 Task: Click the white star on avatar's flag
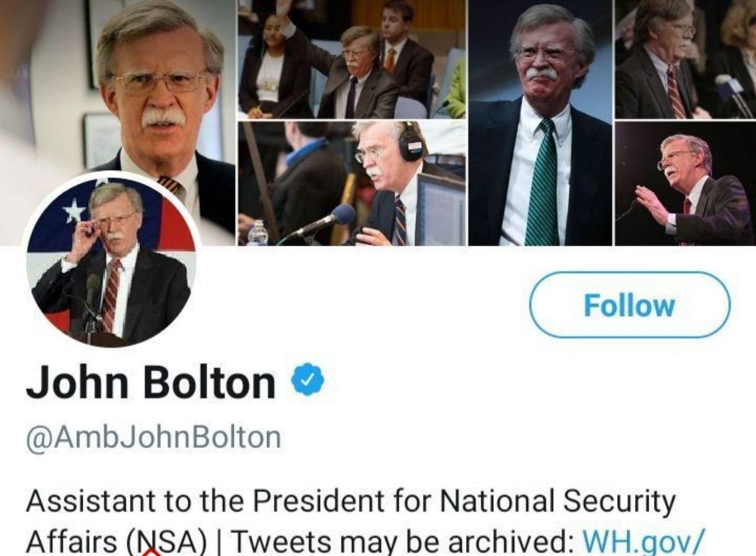[74, 211]
